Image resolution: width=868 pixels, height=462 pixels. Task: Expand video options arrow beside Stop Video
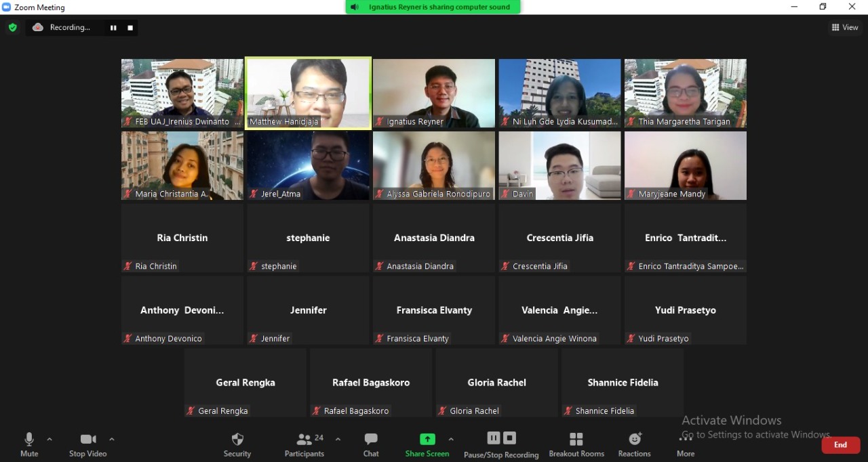[112, 439]
